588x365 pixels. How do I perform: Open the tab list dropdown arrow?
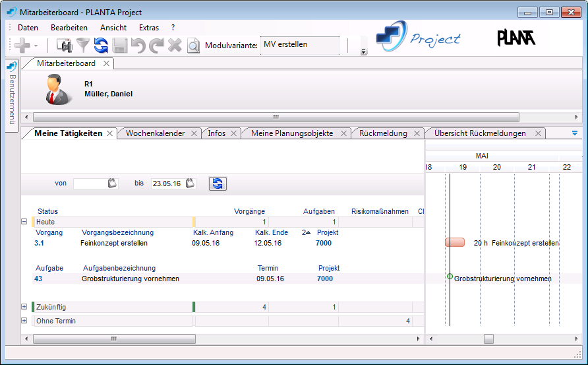pyautogui.click(x=575, y=133)
